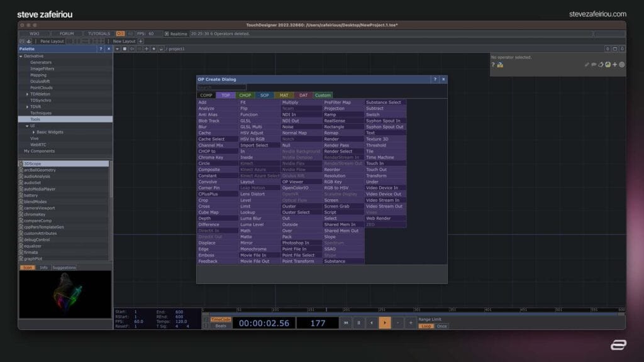Choose the Movie File In operator
644x362 pixels.
tap(260, 255)
